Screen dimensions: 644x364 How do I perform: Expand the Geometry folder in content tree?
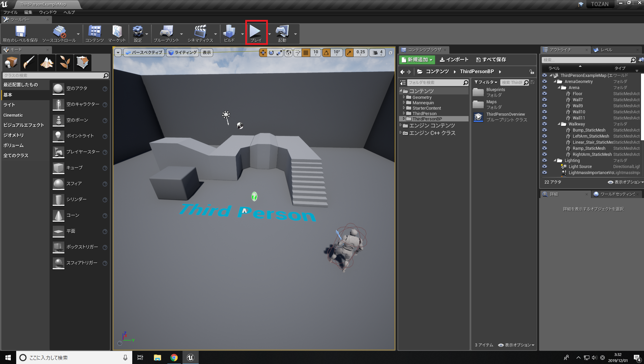point(404,97)
